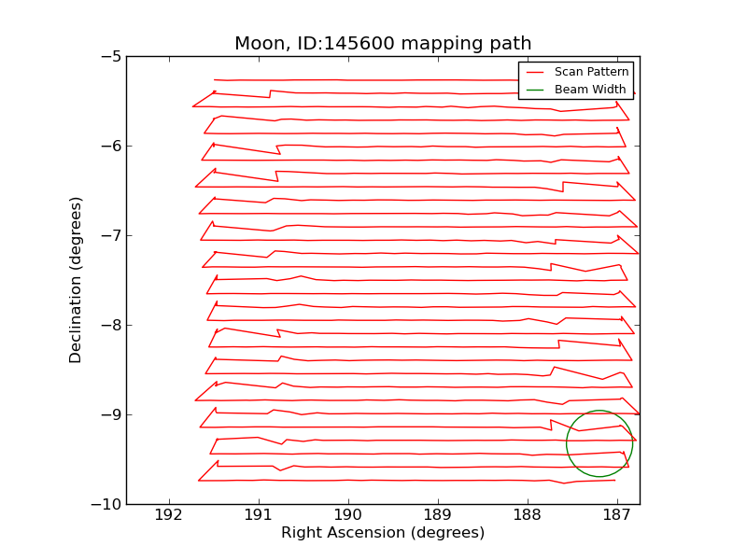Screen dimensions: 747x560
Task: Click the 'Declination (degrees)' axis label
Action: click(x=77, y=280)
